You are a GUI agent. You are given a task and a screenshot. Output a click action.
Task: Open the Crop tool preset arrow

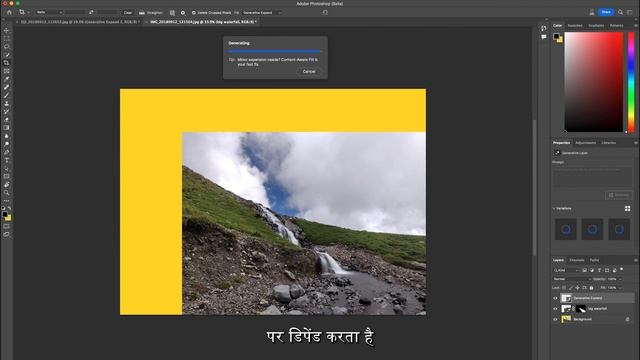28,13
